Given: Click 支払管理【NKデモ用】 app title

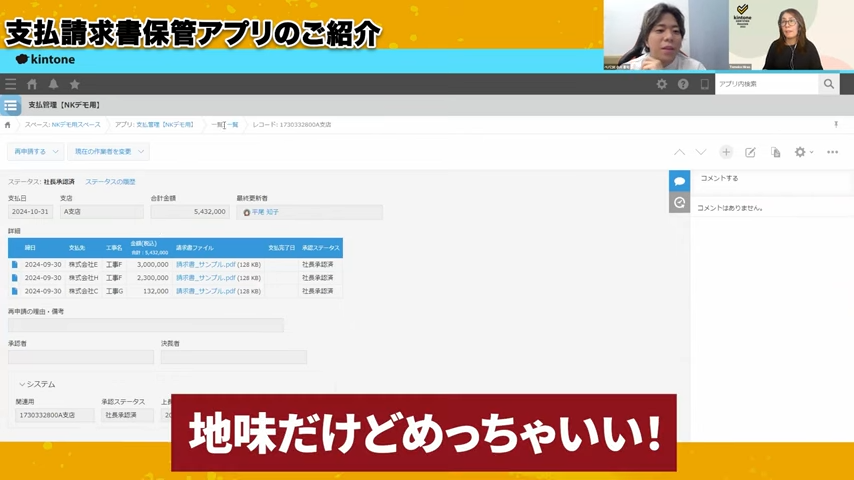Looking at the screenshot, I should tap(64, 105).
